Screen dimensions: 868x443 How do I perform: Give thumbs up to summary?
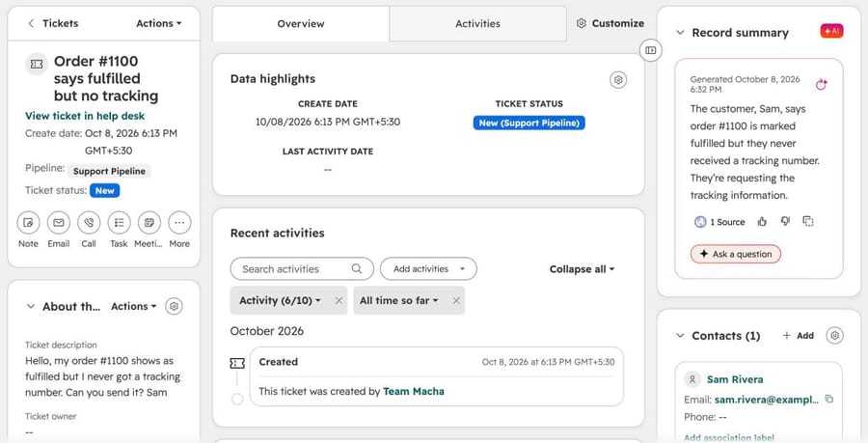point(762,222)
